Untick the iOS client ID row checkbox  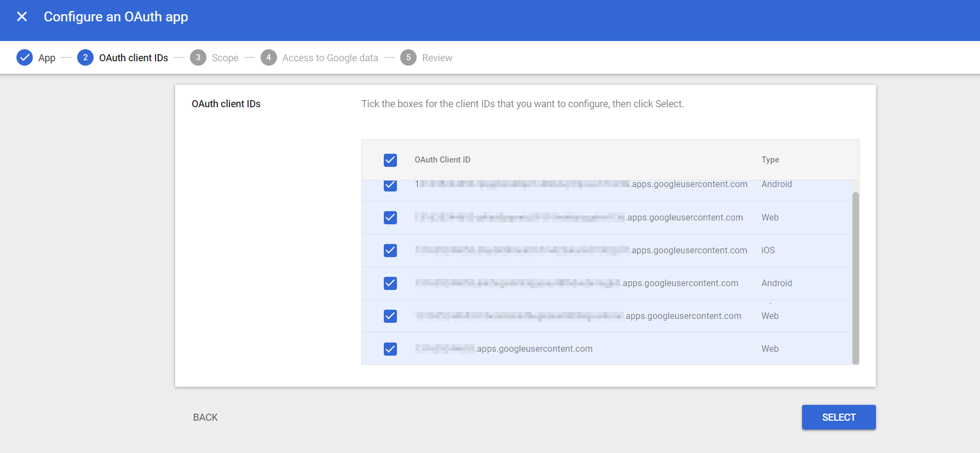[x=390, y=251]
